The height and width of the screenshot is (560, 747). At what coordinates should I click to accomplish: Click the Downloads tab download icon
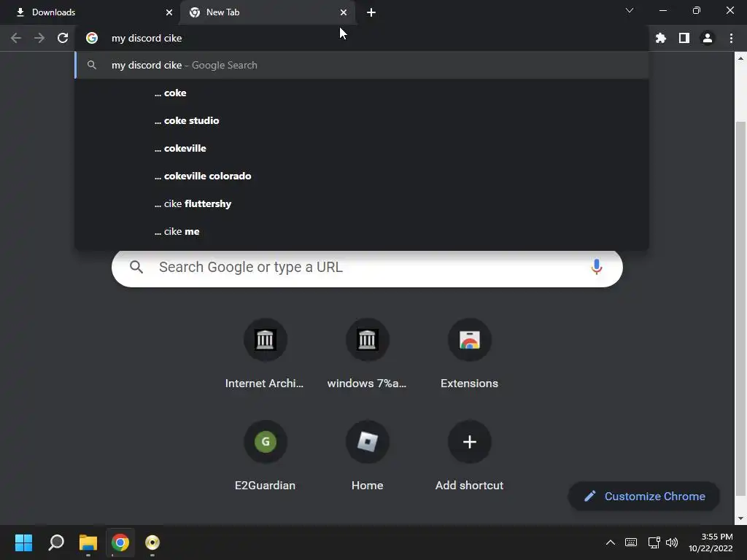[20, 12]
